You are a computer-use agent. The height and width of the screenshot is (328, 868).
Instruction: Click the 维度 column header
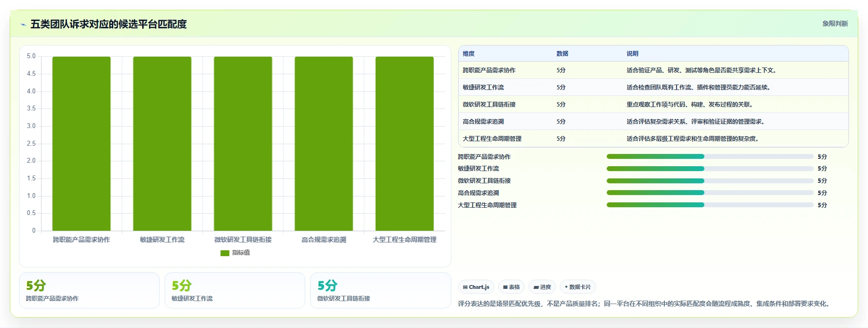[468, 54]
